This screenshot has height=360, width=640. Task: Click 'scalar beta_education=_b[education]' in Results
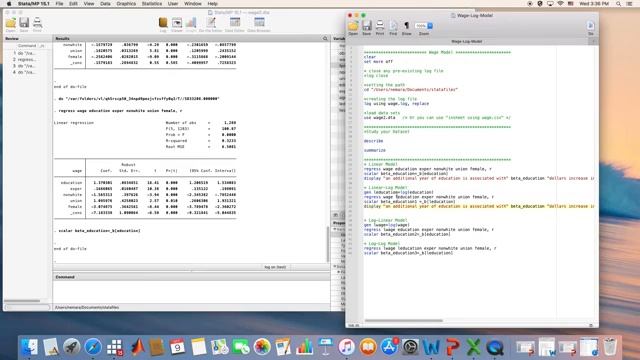pos(100,231)
